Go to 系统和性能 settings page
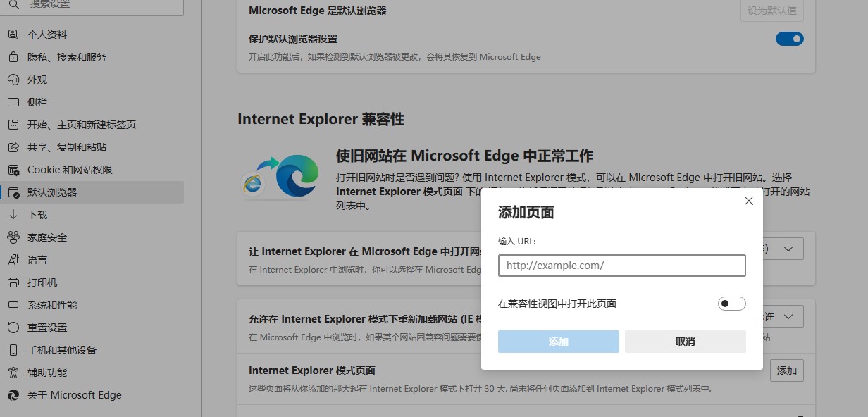The width and height of the screenshot is (868, 417). click(x=52, y=305)
